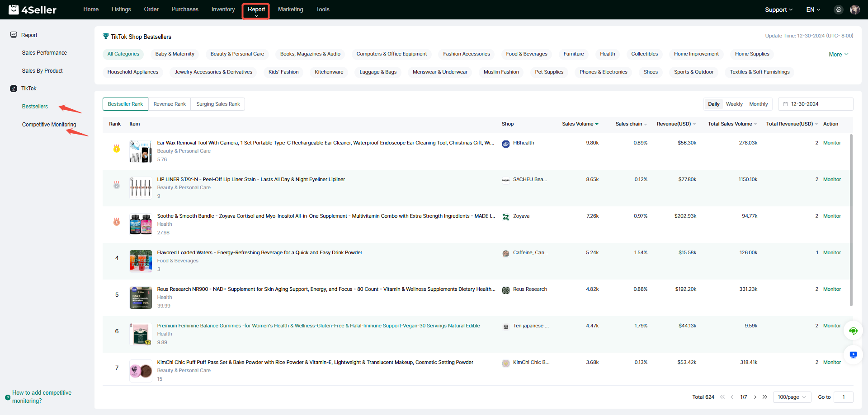868x415 pixels.
Task: Filter by Phones & Electronics category
Action: click(603, 72)
